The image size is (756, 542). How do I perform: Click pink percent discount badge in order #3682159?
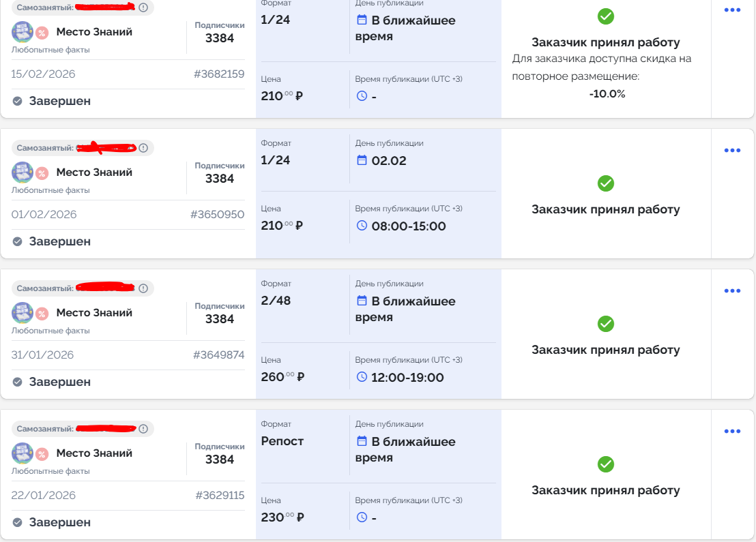[x=42, y=32]
